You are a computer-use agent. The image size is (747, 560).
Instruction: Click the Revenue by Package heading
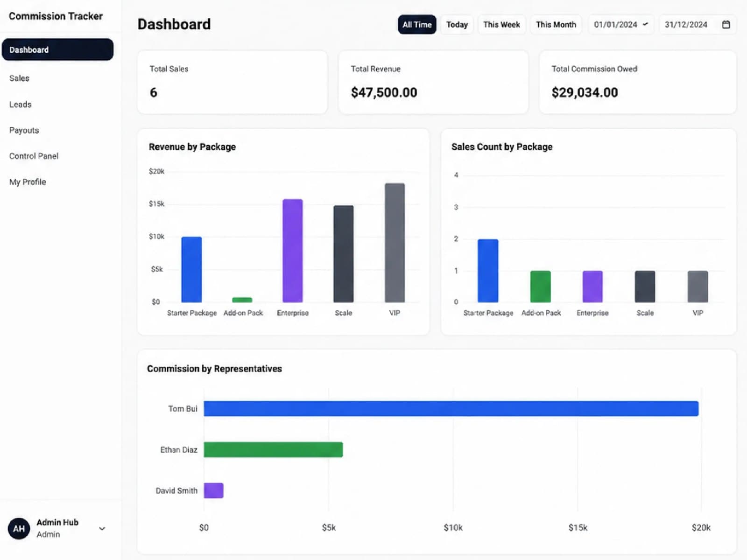[x=192, y=147]
